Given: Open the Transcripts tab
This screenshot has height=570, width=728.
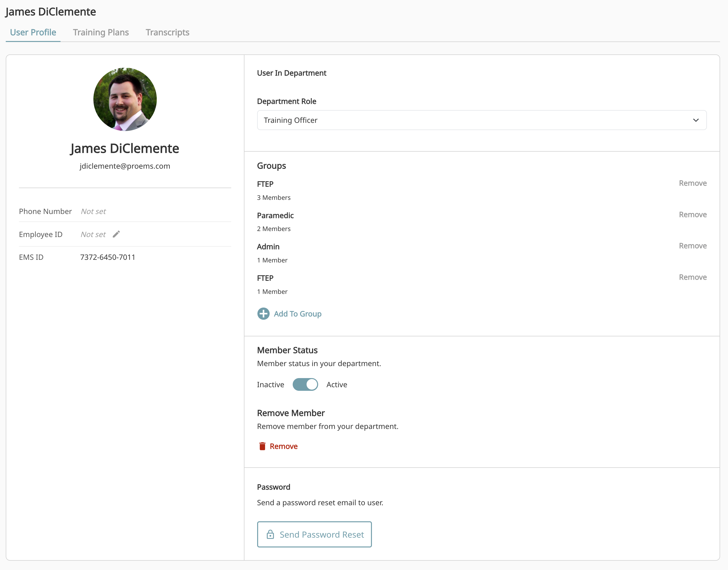Looking at the screenshot, I should coord(167,32).
